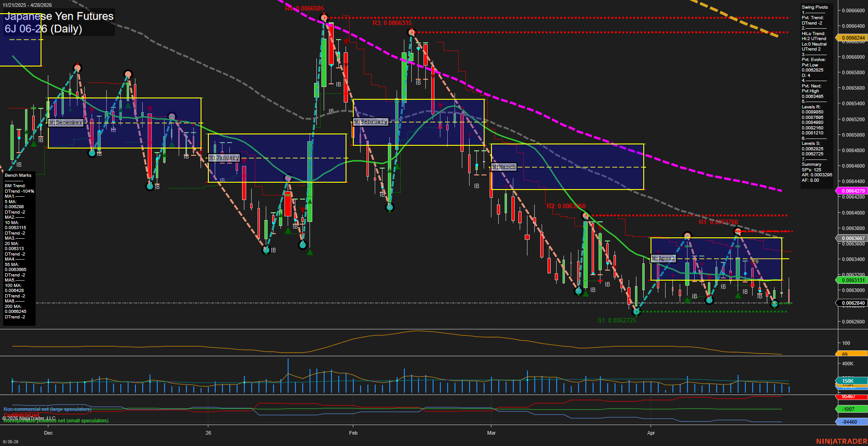Image resolution: width=868 pixels, height=446 pixels.
Task: Toggle the Nonreportable positions net legend
Action: coord(56,421)
